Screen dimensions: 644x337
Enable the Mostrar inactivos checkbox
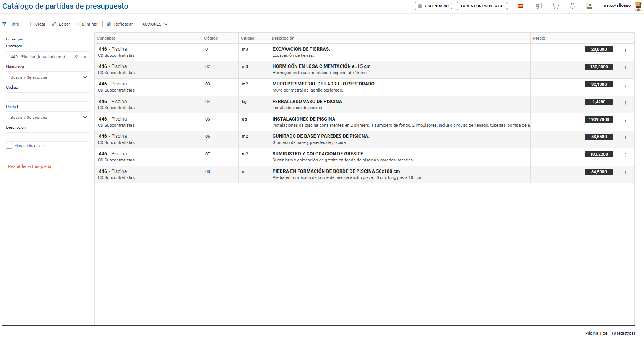coord(9,146)
